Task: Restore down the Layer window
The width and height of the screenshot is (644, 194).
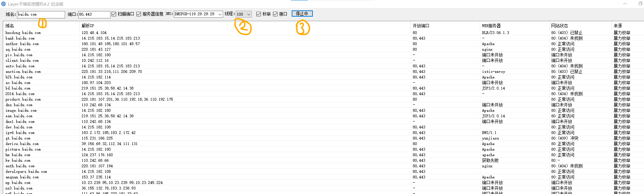Action: [x=640, y=4]
